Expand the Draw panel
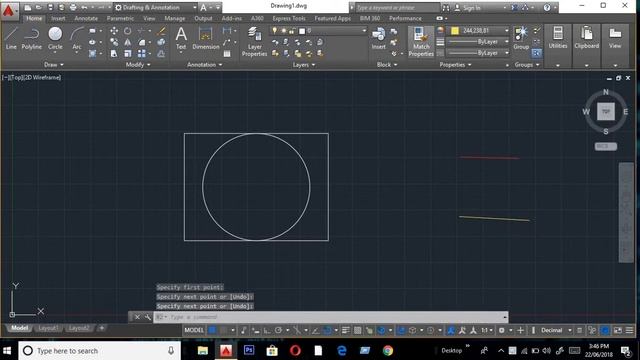Image resolution: width=640 pixels, height=360 pixels. pyautogui.click(x=53, y=64)
